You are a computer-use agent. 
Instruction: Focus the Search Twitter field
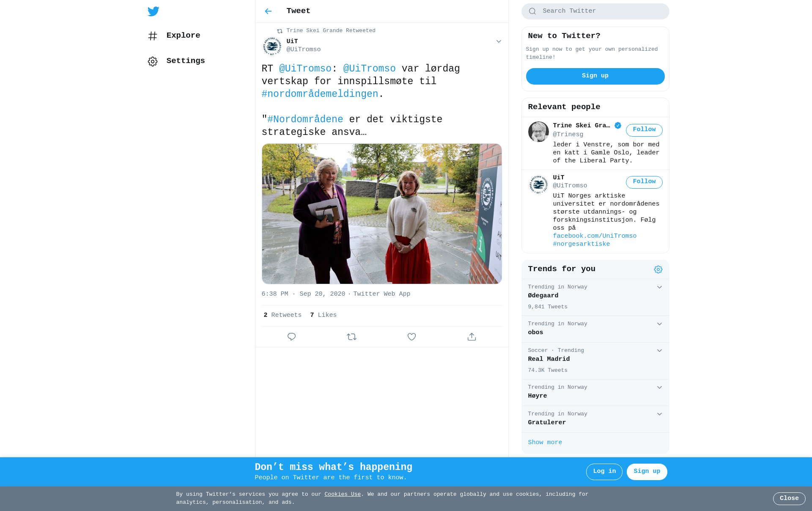click(x=595, y=11)
